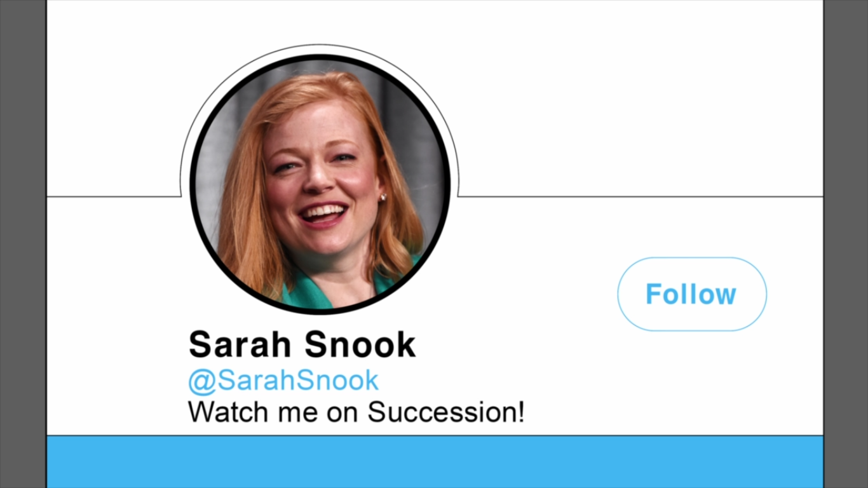Select the bold display name Sarah Snook
The image size is (868, 488).
(x=302, y=344)
